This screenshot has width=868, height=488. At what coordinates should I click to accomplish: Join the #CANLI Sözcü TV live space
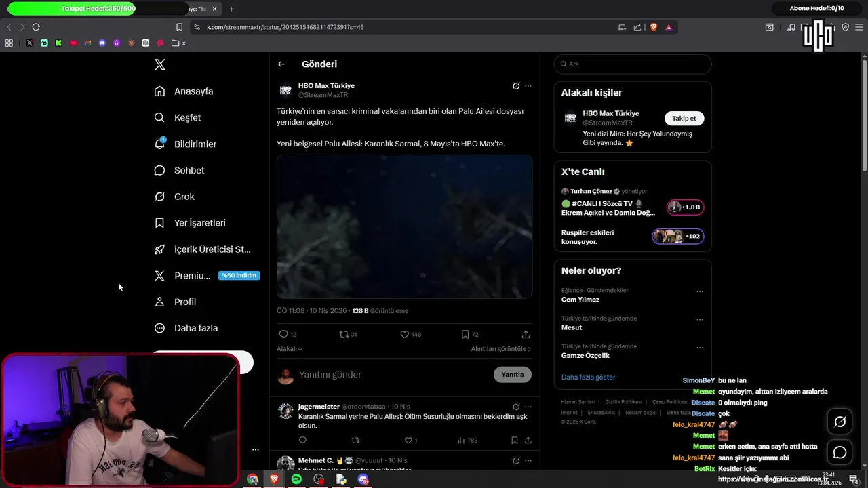click(x=632, y=203)
